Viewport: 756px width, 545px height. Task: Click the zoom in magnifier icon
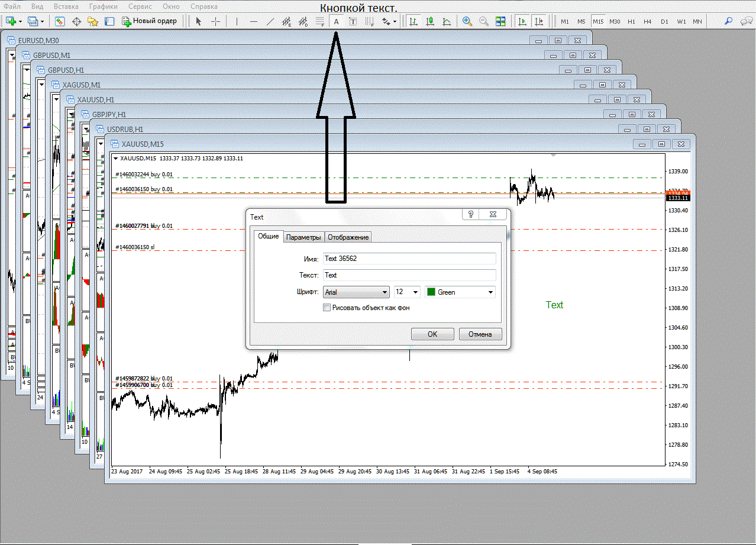coord(467,21)
